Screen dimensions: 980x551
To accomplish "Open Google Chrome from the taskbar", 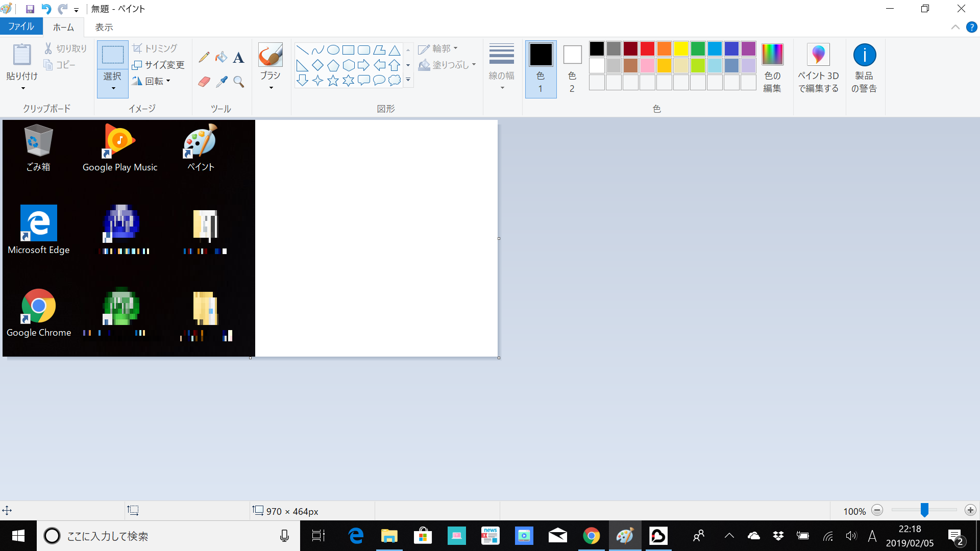I will (x=591, y=536).
